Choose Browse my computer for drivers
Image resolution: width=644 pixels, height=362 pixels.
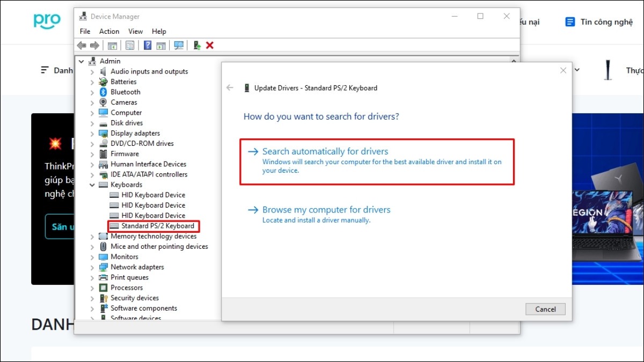[319, 214]
